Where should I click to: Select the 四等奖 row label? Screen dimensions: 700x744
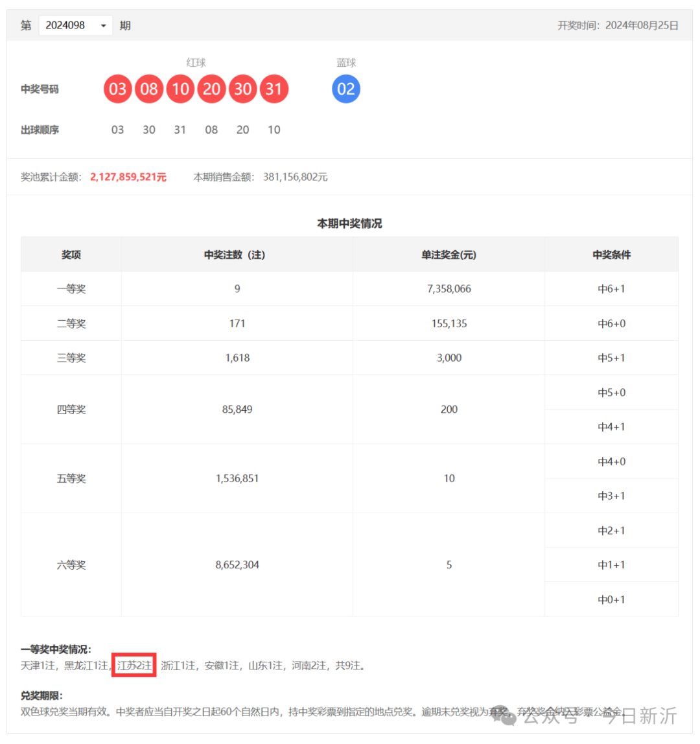pyautogui.click(x=71, y=410)
